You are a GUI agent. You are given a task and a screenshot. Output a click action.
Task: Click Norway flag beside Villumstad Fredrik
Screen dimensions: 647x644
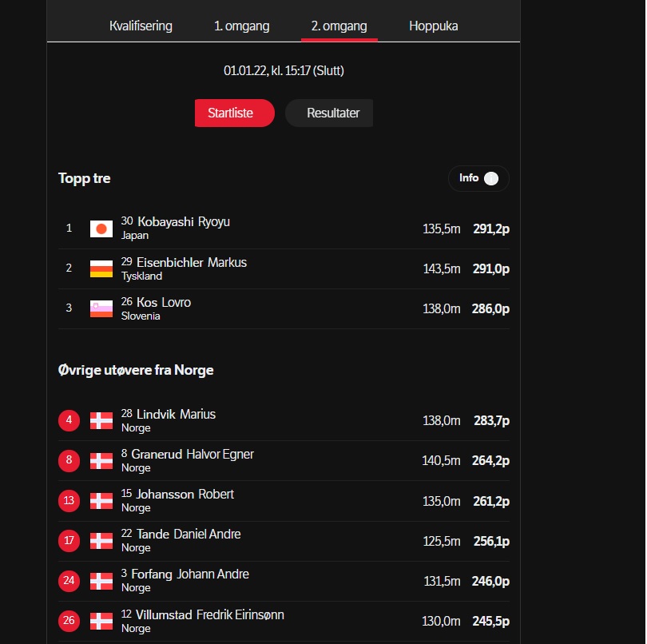tap(101, 621)
